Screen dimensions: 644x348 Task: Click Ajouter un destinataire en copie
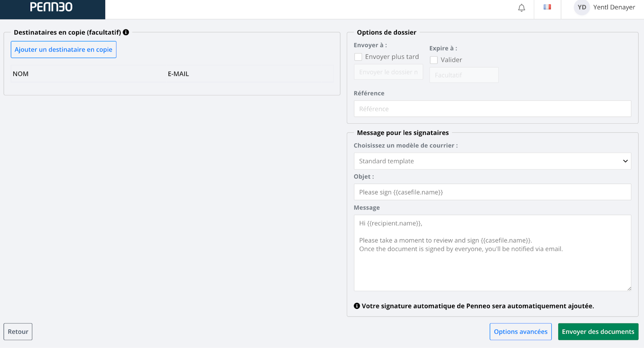click(x=64, y=50)
